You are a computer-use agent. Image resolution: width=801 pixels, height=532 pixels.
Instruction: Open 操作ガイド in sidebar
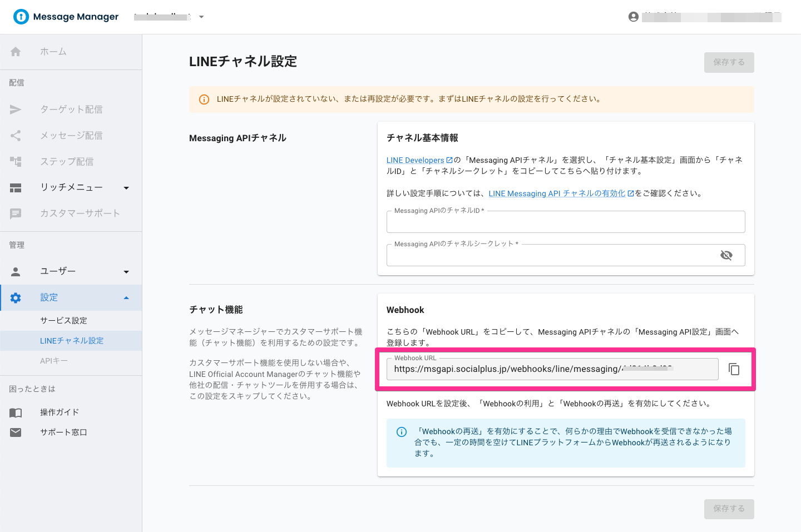point(71,412)
